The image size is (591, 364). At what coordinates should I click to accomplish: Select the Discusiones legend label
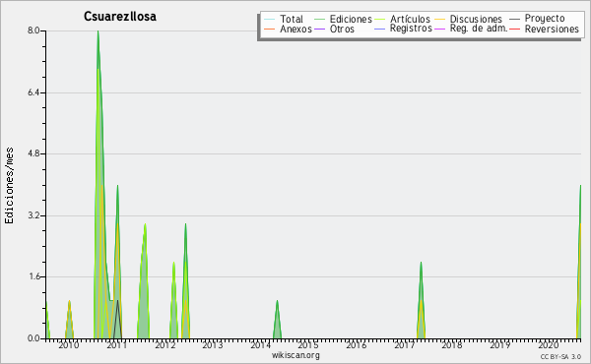(x=476, y=19)
